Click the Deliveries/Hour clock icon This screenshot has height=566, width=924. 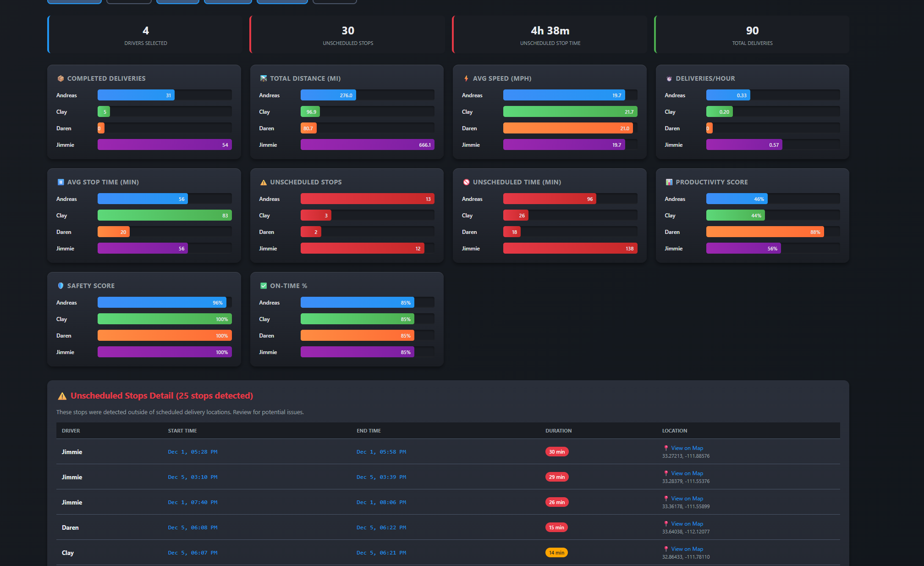coord(669,78)
